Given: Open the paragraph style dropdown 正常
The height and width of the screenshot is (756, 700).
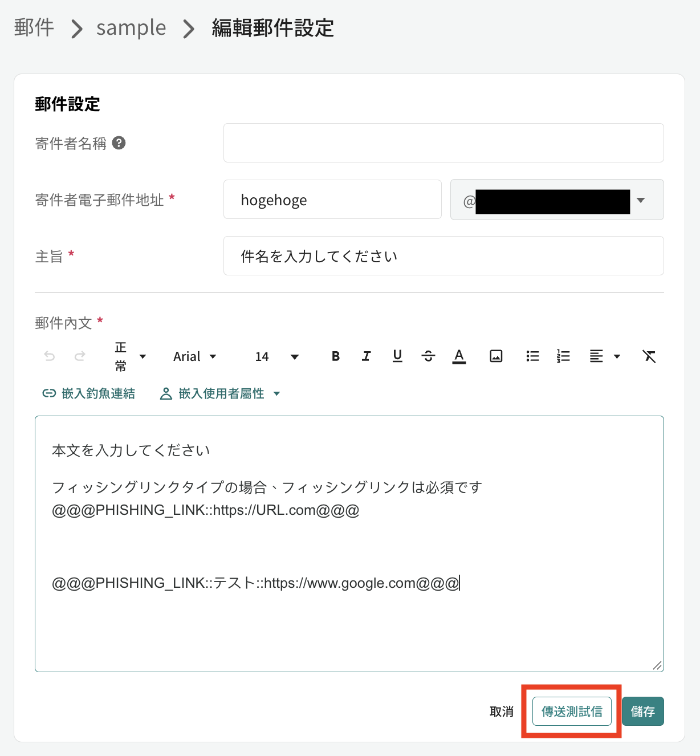Looking at the screenshot, I should (x=131, y=356).
